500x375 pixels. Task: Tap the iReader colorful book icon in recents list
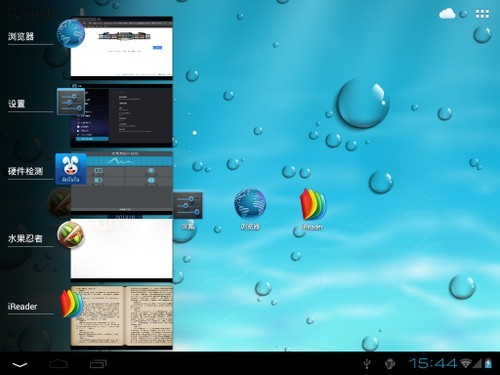71,303
